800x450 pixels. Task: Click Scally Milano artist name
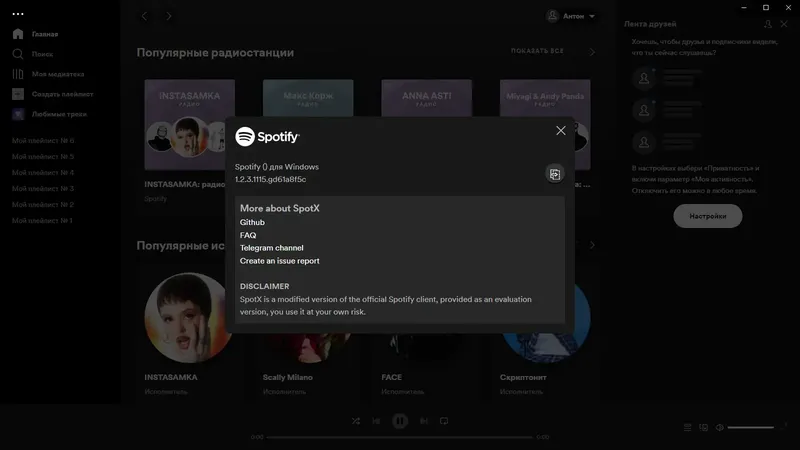[287, 378]
